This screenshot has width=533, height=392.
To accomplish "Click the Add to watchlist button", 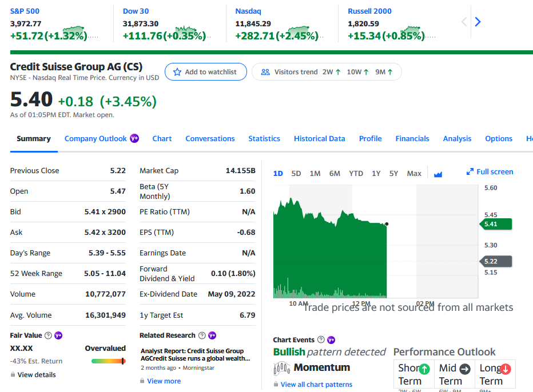I will 206,71.
